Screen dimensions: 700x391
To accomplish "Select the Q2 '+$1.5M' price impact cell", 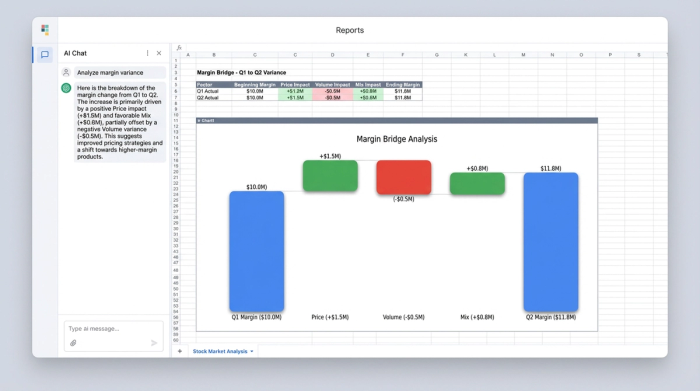I will 295,97.
